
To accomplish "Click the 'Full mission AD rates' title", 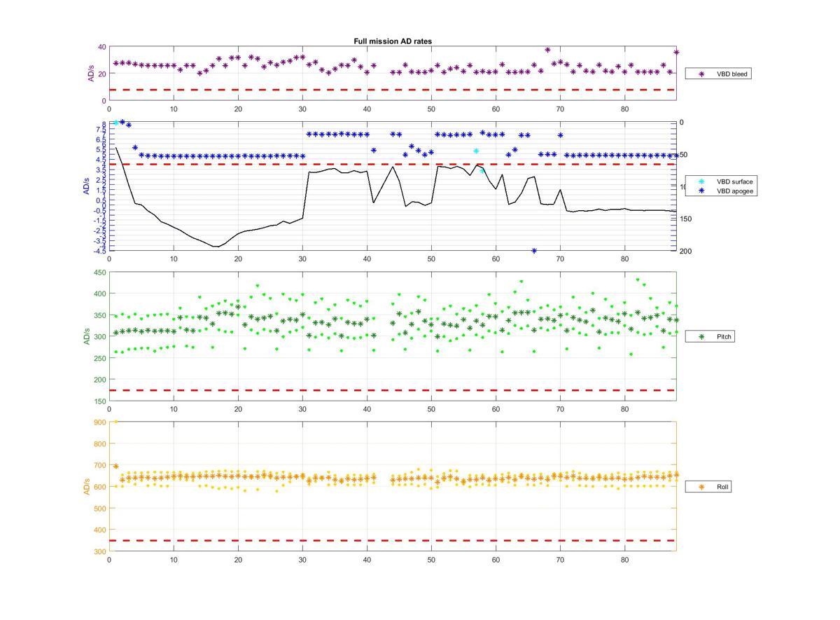I will [392, 41].
